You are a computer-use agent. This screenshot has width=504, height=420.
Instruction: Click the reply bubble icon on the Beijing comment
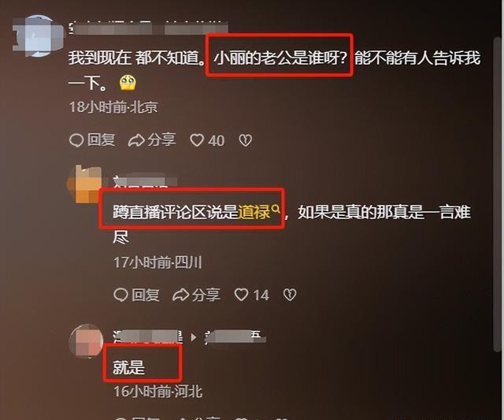(76, 140)
